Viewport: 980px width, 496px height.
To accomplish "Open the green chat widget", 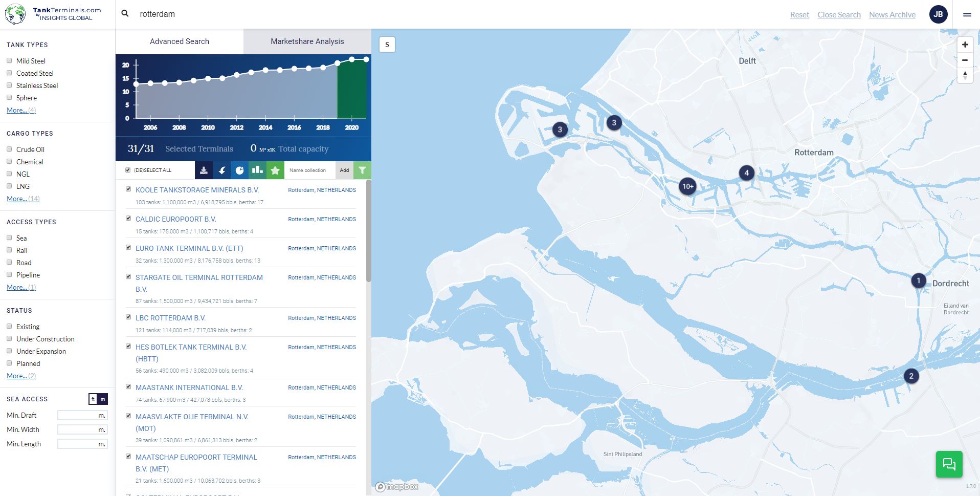I will (x=949, y=464).
